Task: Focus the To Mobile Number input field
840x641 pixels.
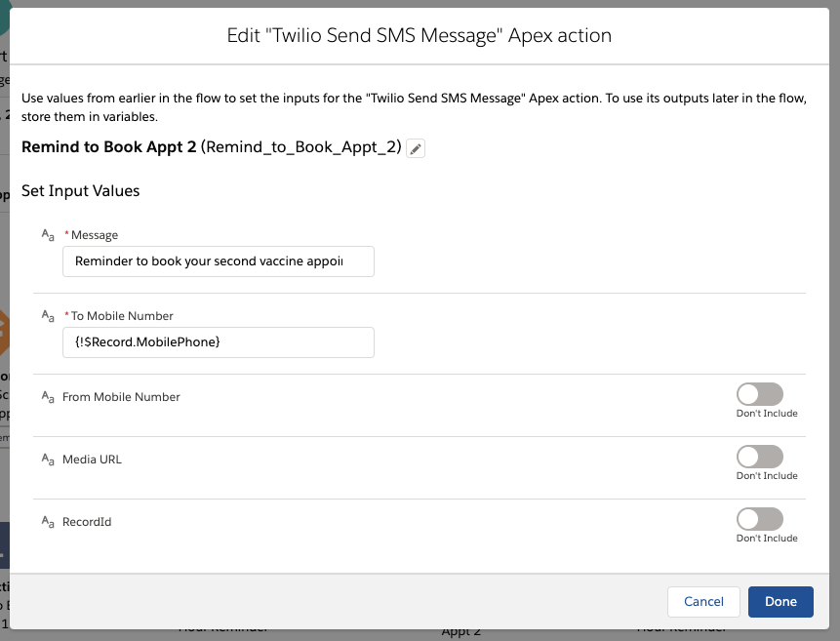Action: 219,342
